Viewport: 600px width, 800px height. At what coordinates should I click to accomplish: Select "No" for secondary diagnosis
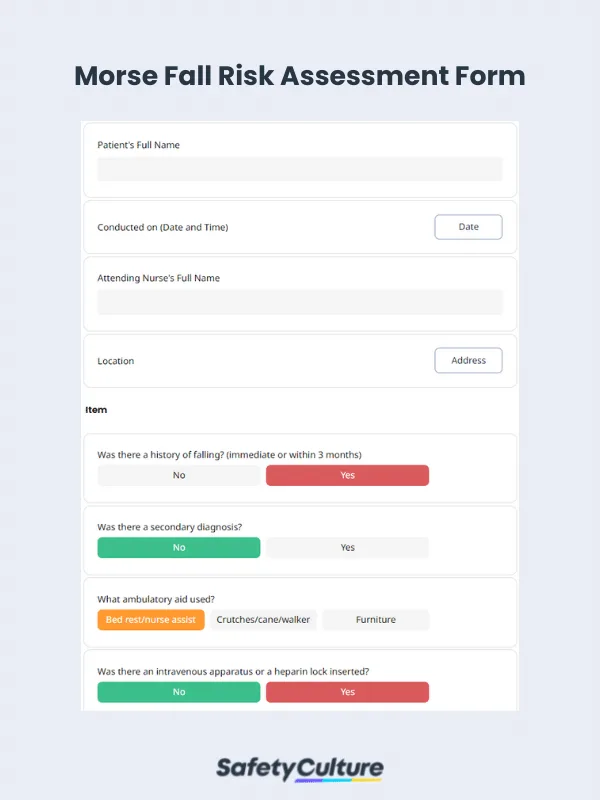[x=178, y=547]
